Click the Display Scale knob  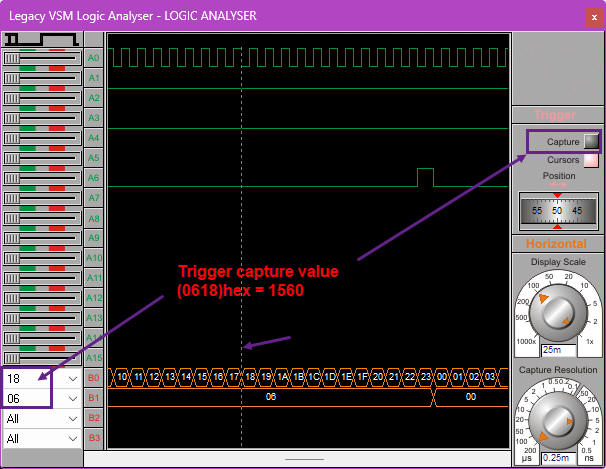click(558, 313)
